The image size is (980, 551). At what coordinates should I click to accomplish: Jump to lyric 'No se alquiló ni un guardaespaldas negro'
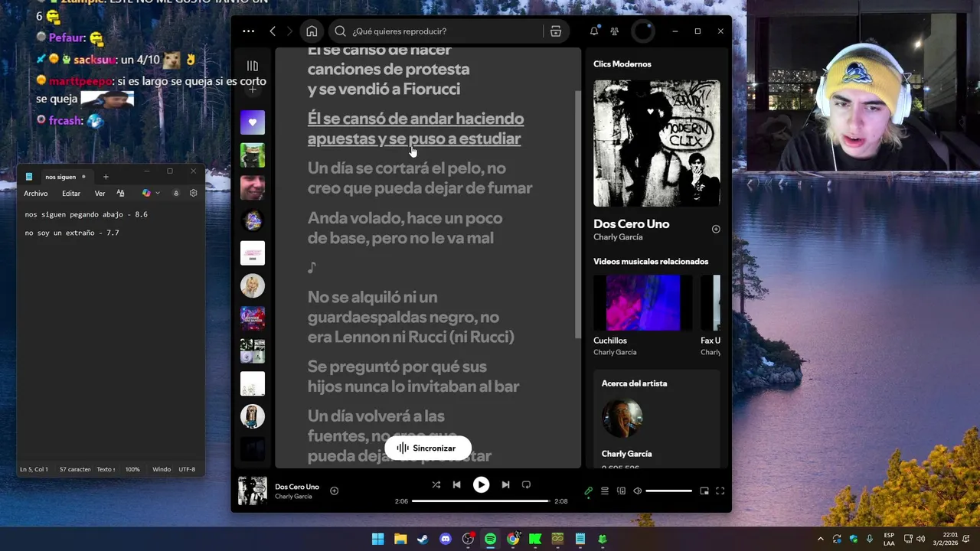click(x=411, y=317)
